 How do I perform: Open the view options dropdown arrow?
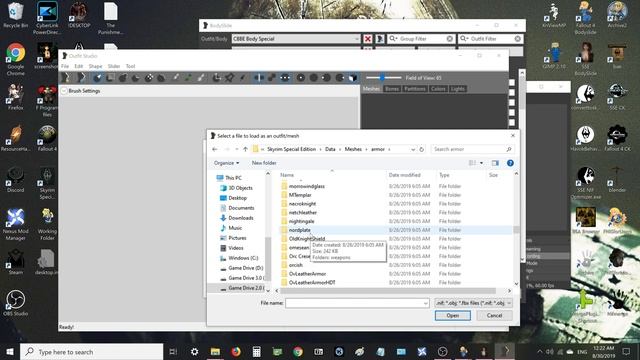click(x=482, y=163)
